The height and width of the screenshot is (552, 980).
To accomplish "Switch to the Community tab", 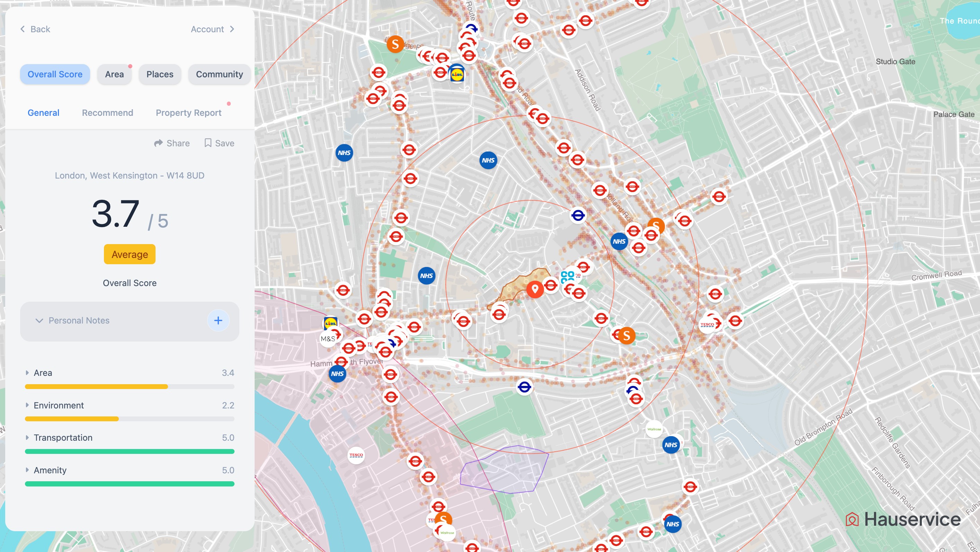I will [x=219, y=74].
